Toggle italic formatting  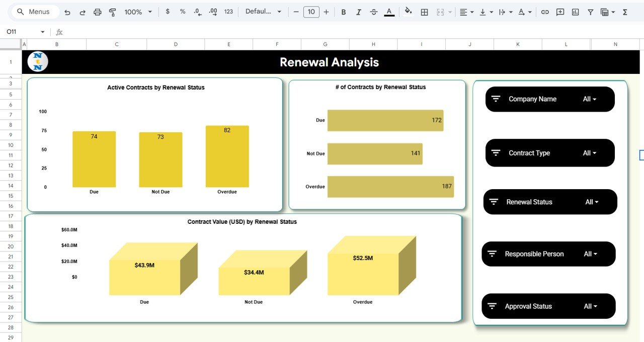pos(358,12)
